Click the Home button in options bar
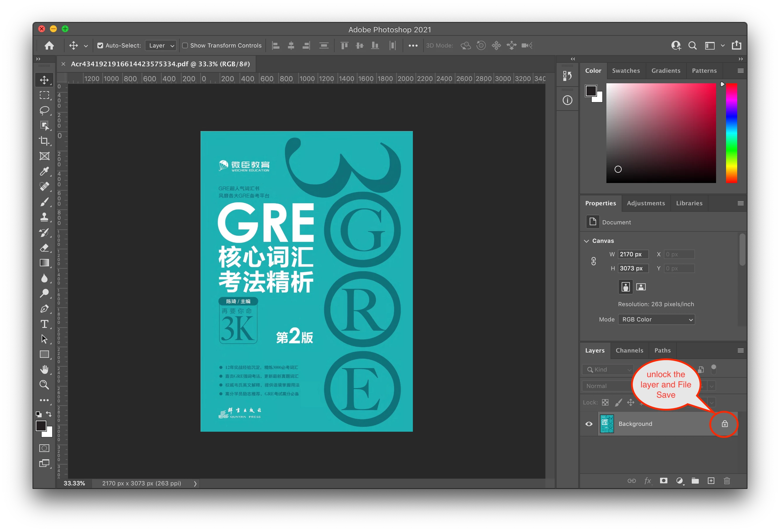 click(49, 45)
